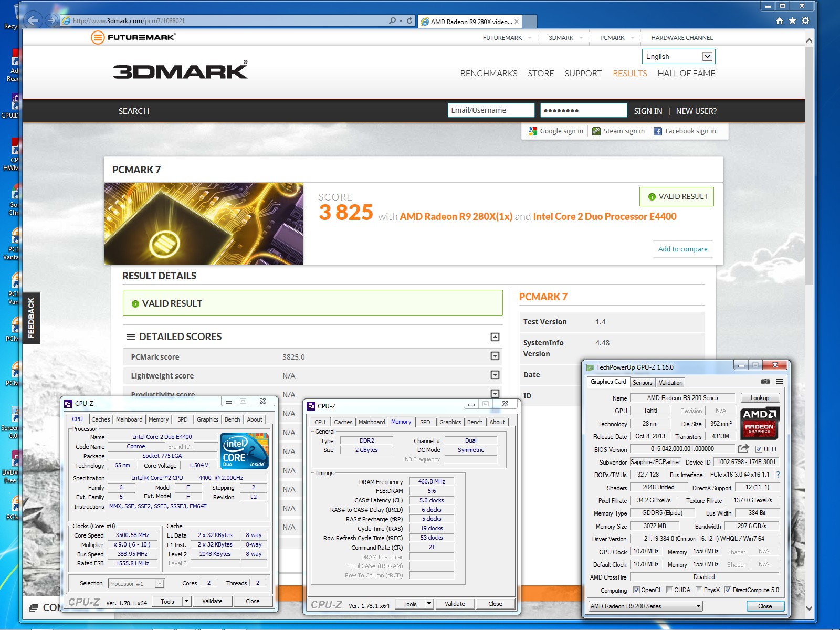Image resolution: width=840 pixels, height=630 pixels.
Task: Open the FUTUREMARK top menu dropdown
Action: [x=507, y=38]
